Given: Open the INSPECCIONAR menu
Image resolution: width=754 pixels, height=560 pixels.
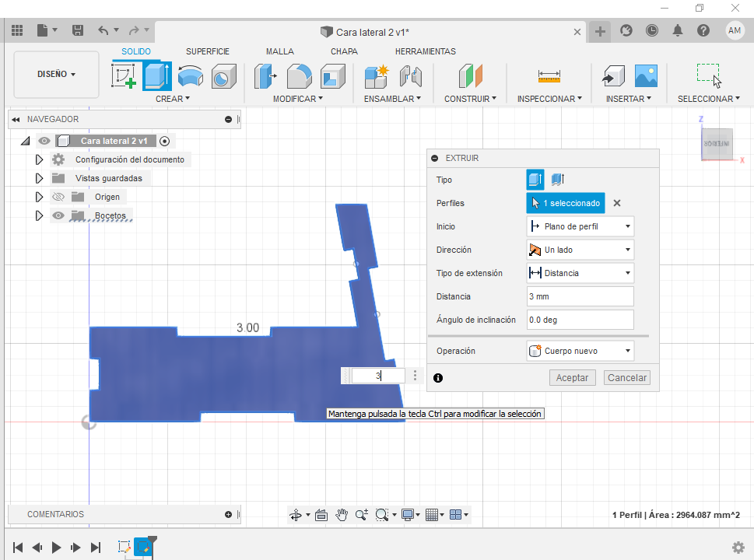Looking at the screenshot, I should (549, 99).
